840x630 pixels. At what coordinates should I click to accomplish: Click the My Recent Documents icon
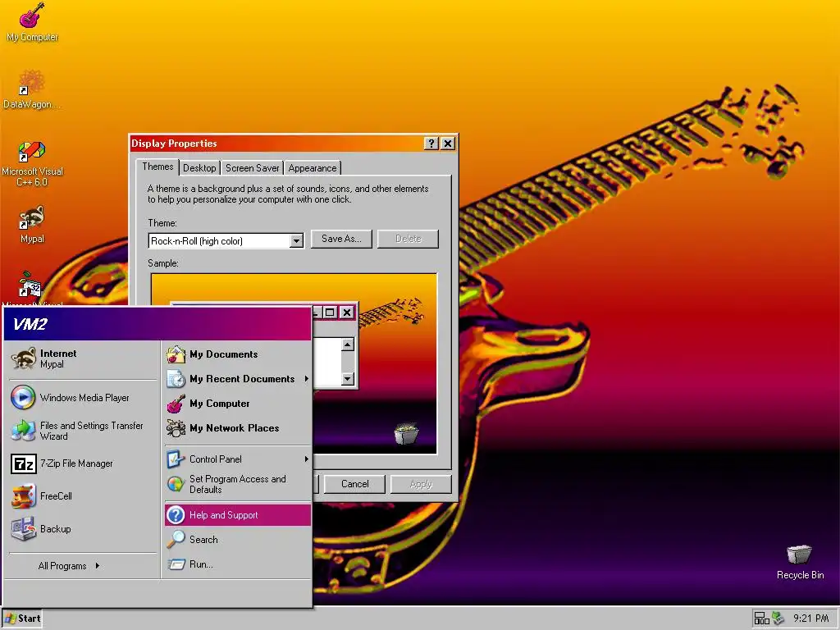176,379
